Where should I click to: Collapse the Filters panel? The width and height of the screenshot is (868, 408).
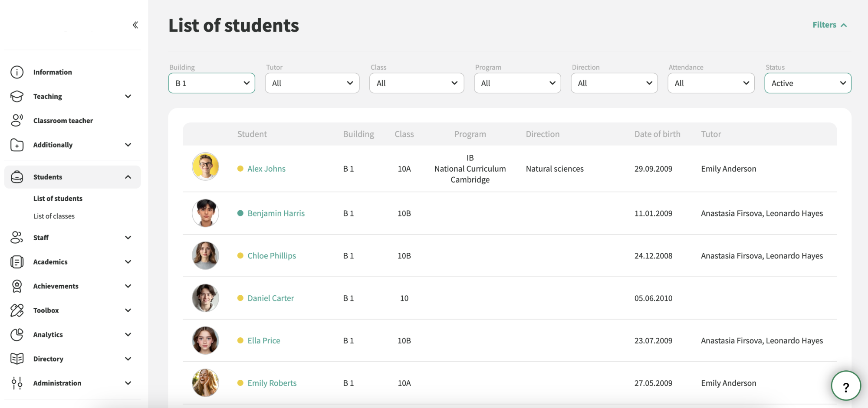click(829, 25)
